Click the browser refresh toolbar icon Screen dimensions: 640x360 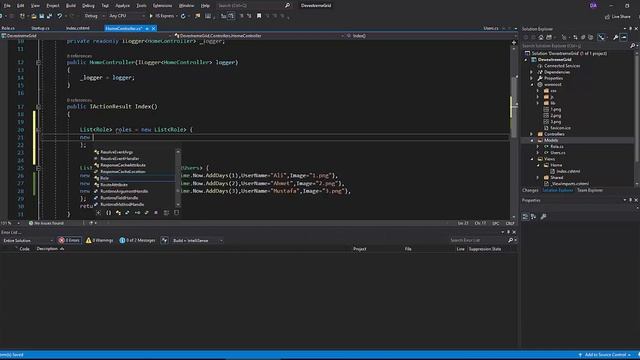click(183, 16)
